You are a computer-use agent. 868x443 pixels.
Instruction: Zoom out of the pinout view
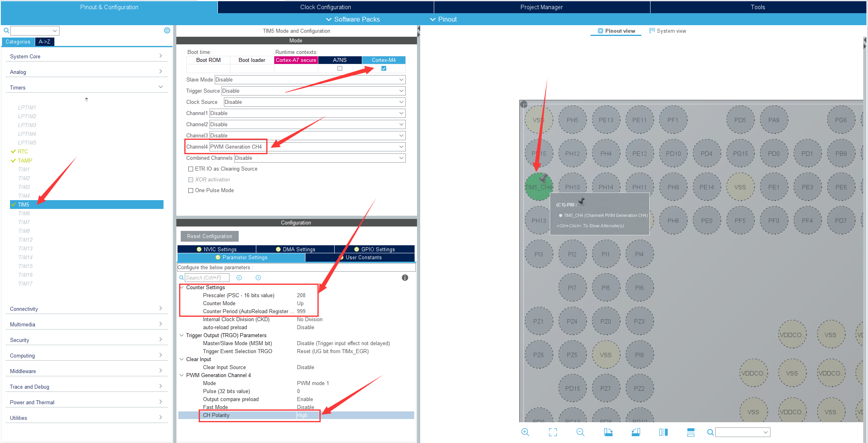click(x=581, y=432)
